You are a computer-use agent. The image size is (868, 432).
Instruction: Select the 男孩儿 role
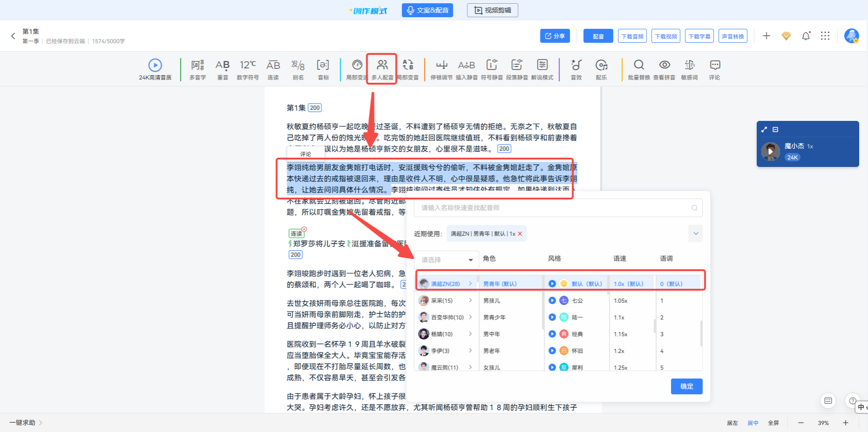pos(491,300)
